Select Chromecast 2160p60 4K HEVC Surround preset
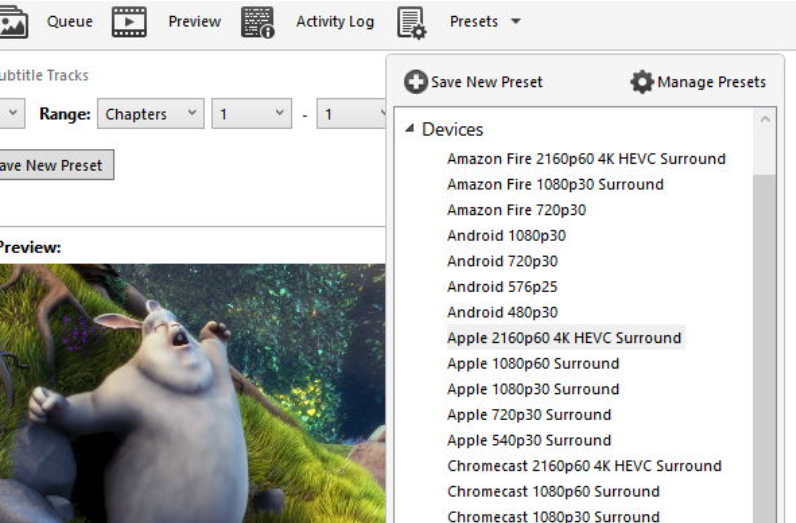 pos(584,466)
